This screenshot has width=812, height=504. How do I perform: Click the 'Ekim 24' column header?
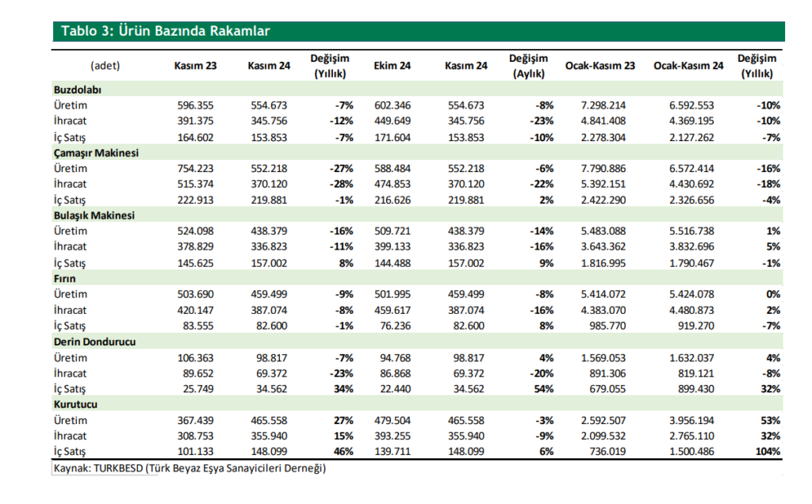pos(392,66)
